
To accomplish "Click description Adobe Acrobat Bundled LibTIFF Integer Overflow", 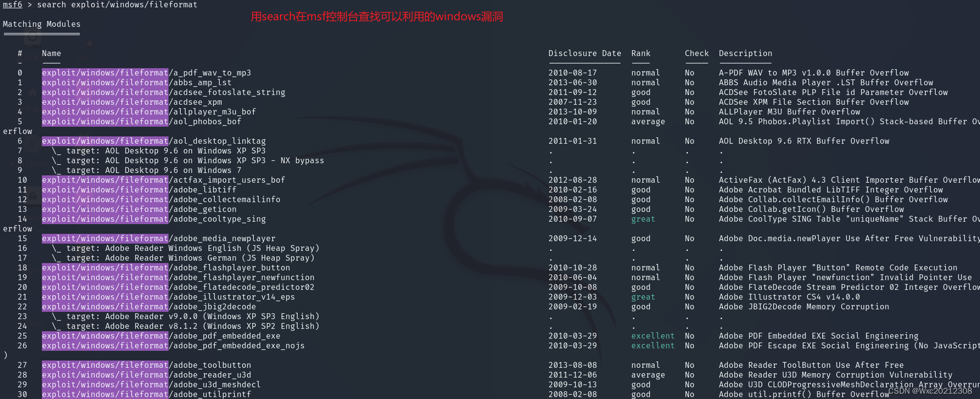I will [x=831, y=190].
